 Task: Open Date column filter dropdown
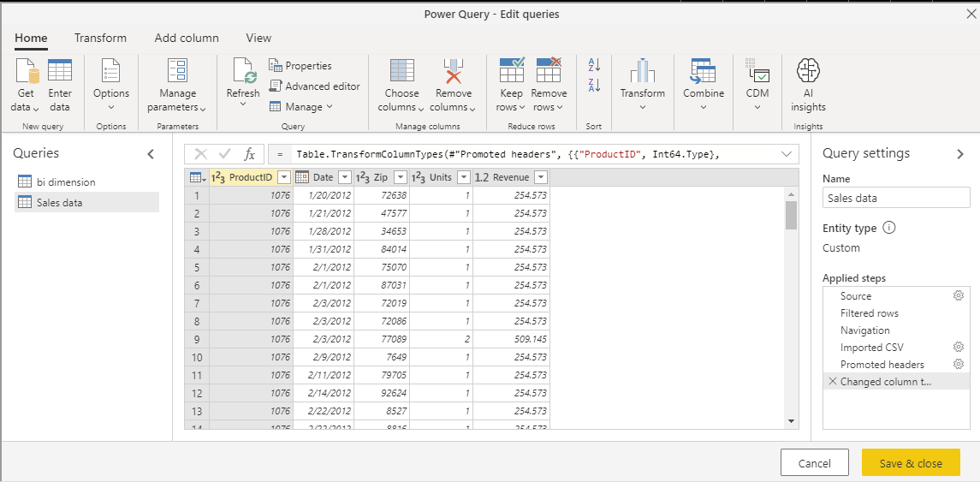point(344,177)
